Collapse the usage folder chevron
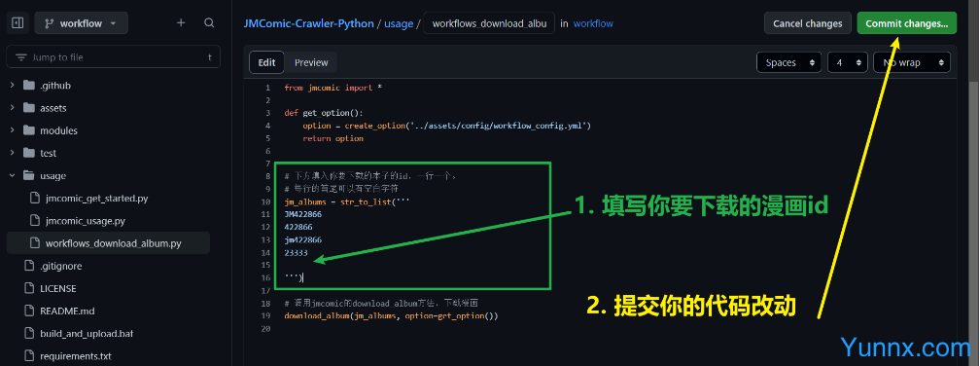This screenshot has height=366, width=980. (x=12, y=176)
